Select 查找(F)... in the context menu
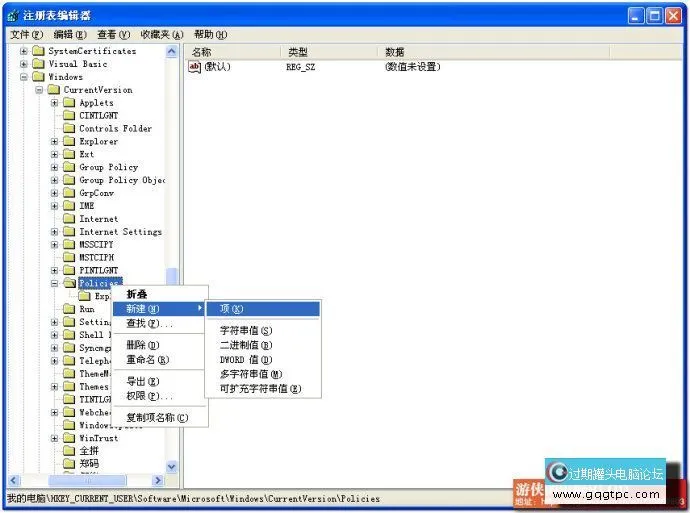The image size is (690, 513). 159,323
